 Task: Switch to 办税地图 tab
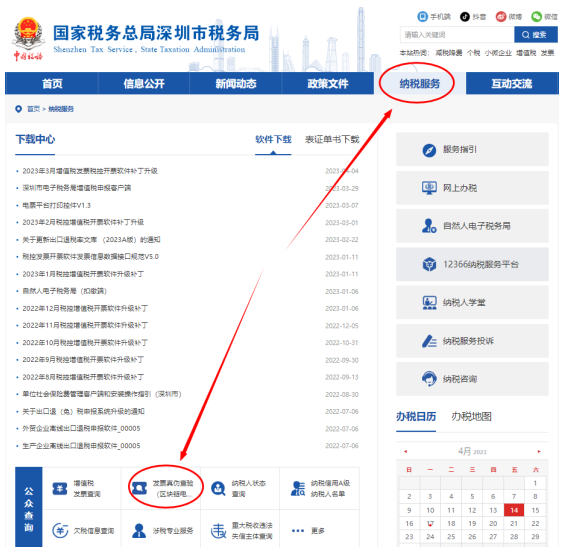[471, 417]
